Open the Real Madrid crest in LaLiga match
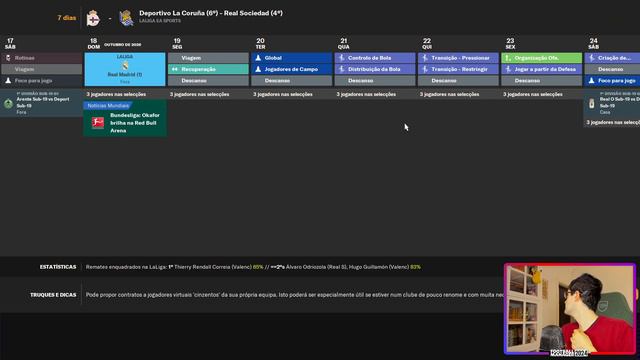Image resolution: width=640 pixels, height=360 pixels. click(125, 66)
